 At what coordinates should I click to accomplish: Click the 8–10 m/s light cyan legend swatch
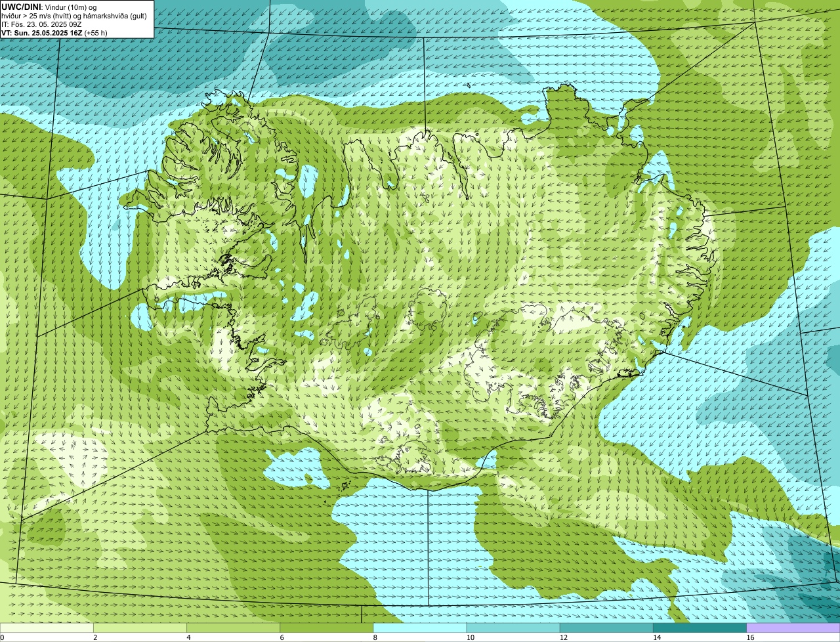pos(419,628)
